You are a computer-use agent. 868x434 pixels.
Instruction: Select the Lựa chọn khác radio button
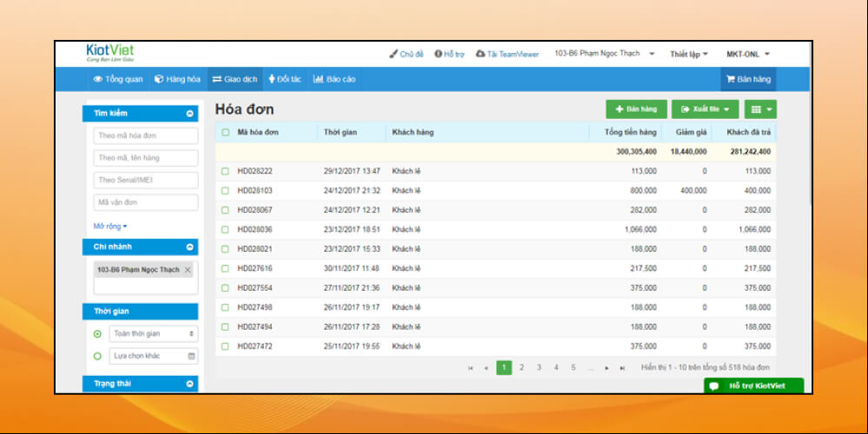97,356
